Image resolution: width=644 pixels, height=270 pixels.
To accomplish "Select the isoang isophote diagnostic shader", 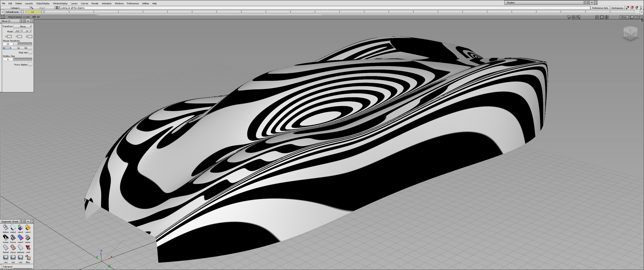I will pyautogui.click(x=6, y=237).
